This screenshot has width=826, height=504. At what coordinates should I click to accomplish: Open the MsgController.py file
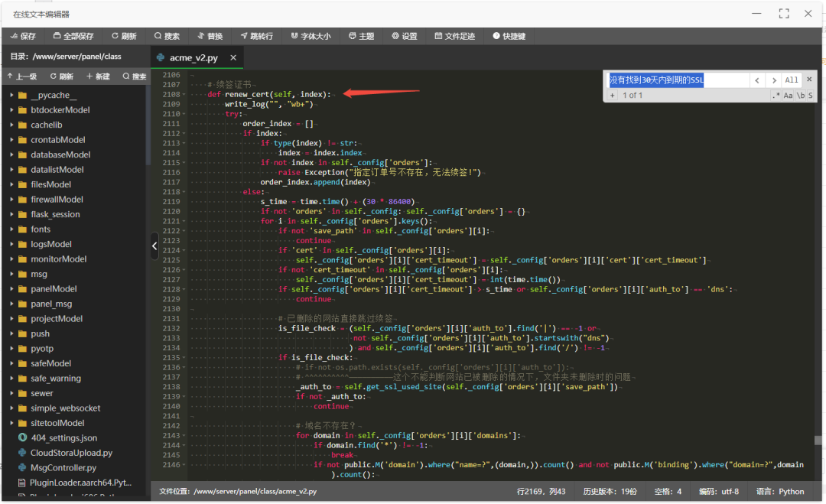pyautogui.click(x=63, y=467)
